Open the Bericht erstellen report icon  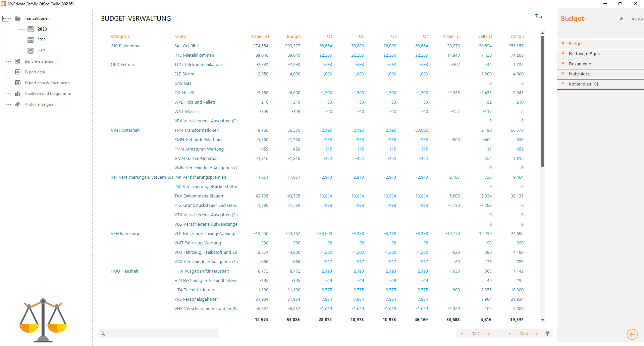pos(17,61)
